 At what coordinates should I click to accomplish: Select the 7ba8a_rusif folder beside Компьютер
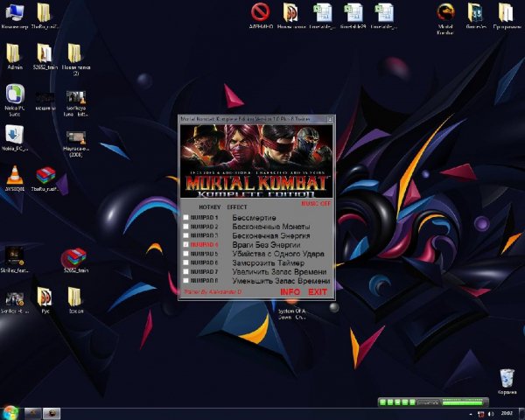click(44, 17)
